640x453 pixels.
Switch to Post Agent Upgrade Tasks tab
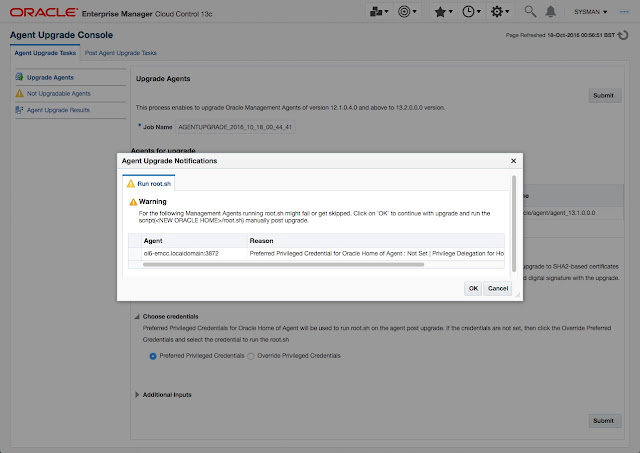coord(120,53)
